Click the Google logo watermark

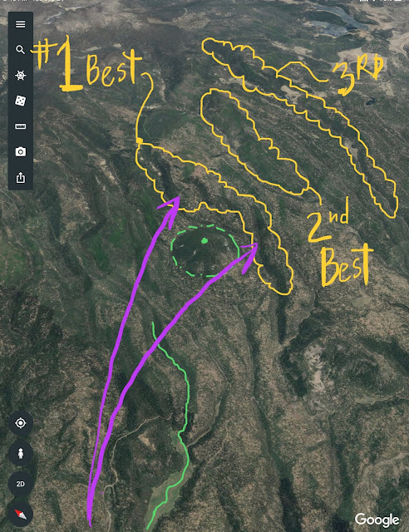pos(377,520)
